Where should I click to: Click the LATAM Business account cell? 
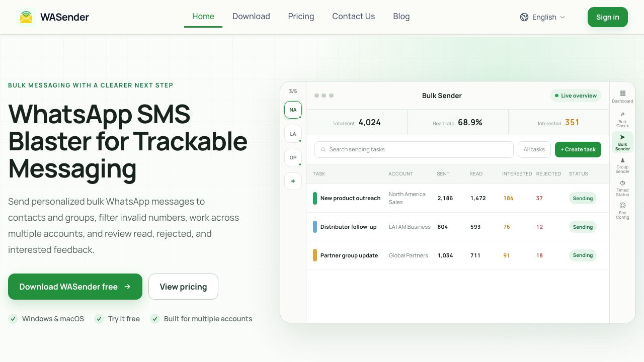[410, 227]
